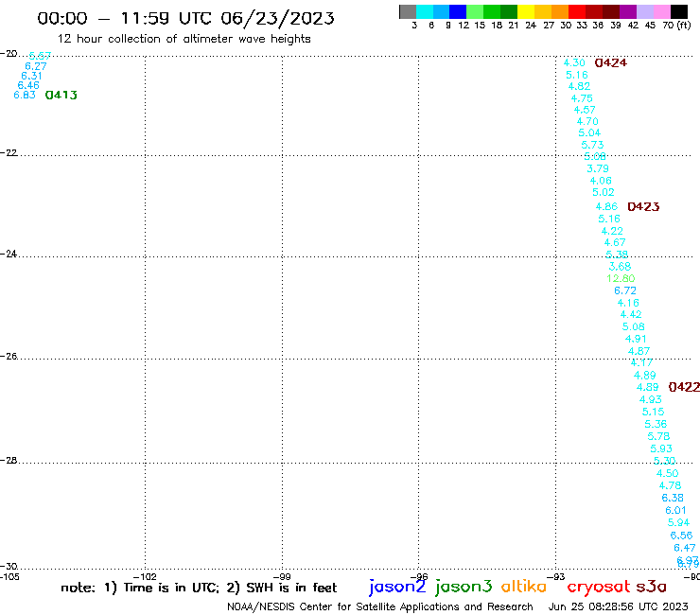Click the 6.31 wave height value

pyautogui.click(x=32, y=76)
